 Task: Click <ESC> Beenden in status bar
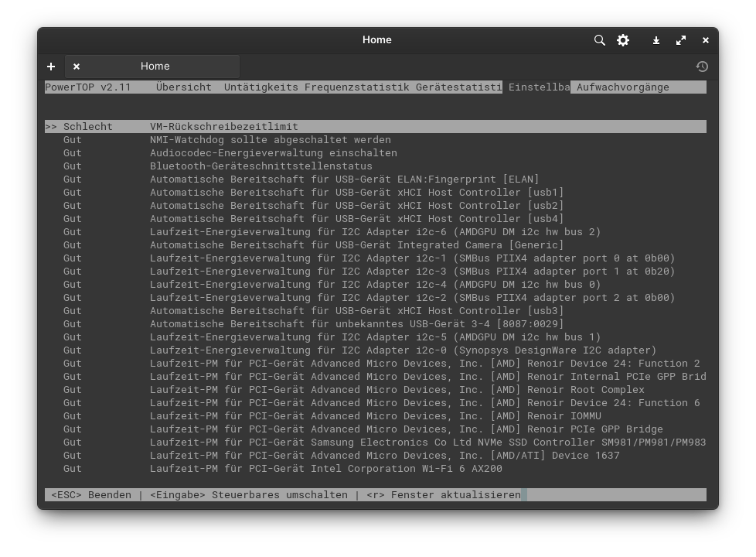(91, 495)
